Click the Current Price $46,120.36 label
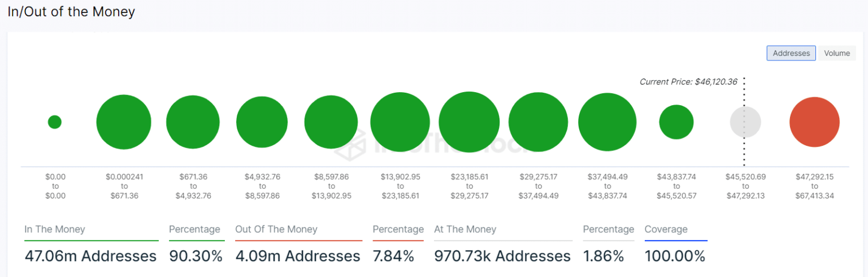868x277 pixels. tap(688, 82)
